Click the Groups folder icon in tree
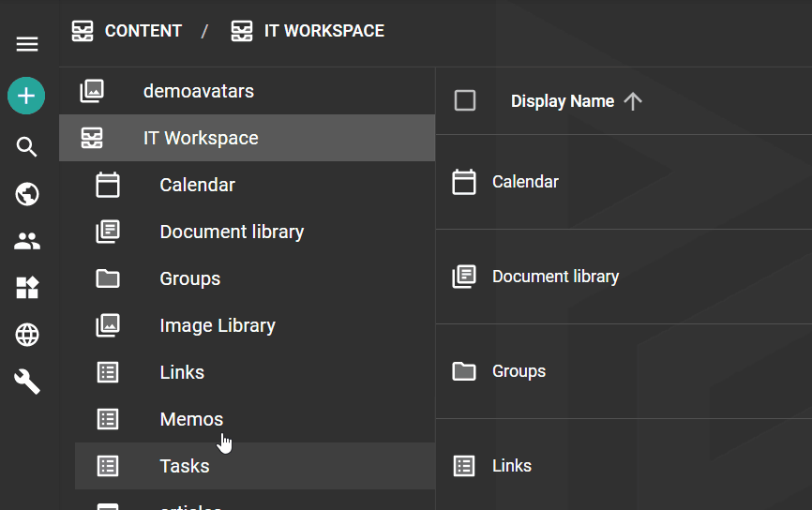 click(108, 278)
